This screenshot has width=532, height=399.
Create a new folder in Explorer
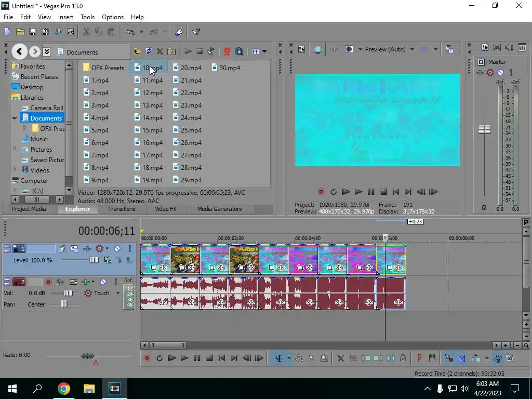171,51
